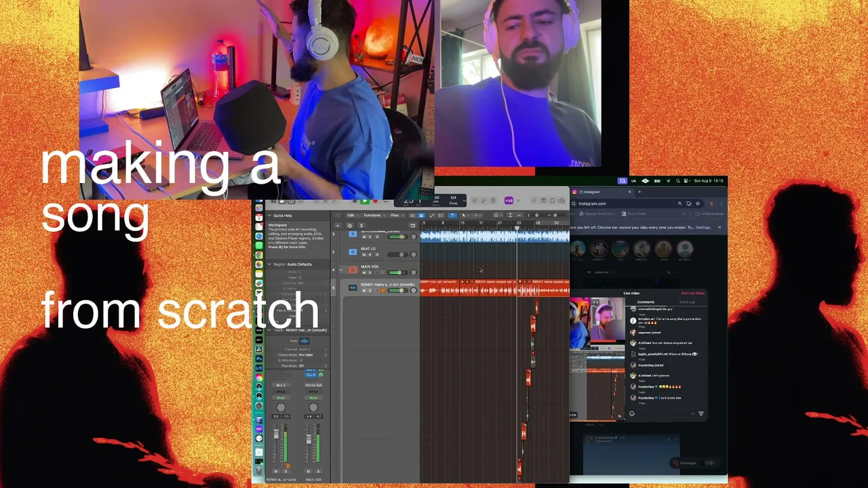Click the share icon in the live video panel
868x488 pixels.
pyautogui.click(x=701, y=413)
